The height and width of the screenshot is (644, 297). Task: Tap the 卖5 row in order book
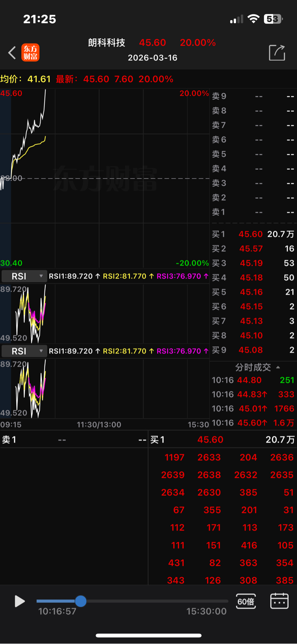click(x=253, y=154)
